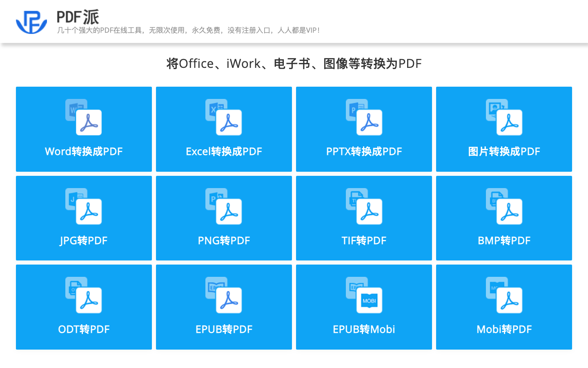The image size is (588, 368).
Task: Click the JPG to PDF icon
Action: (x=84, y=206)
